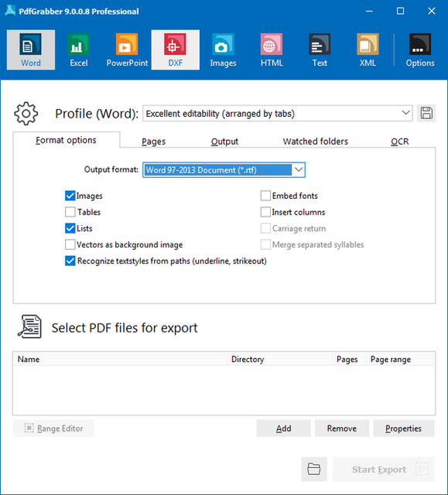
Task: Click the Pages column header in file list
Action: tap(349, 359)
